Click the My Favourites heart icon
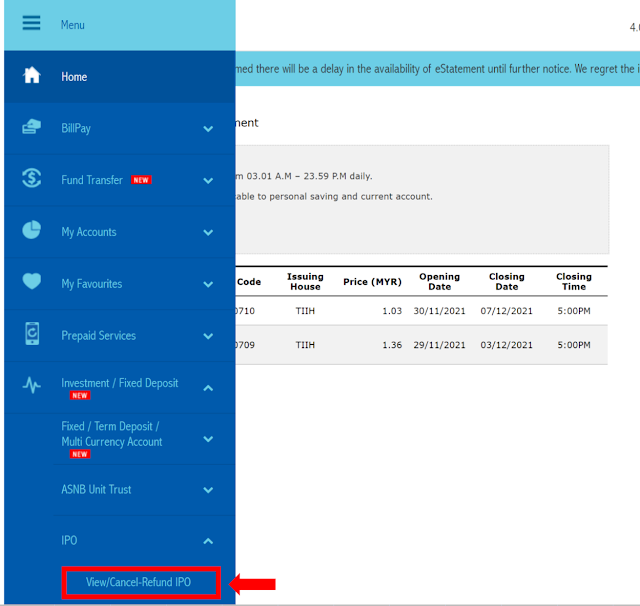This screenshot has height=606, width=640. (x=31, y=281)
